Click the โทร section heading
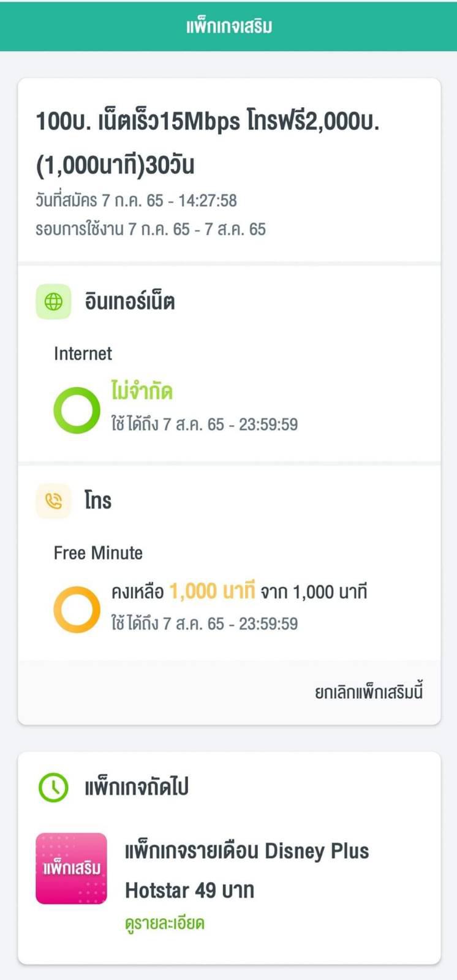This screenshot has height=980, width=457. [98, 500]
